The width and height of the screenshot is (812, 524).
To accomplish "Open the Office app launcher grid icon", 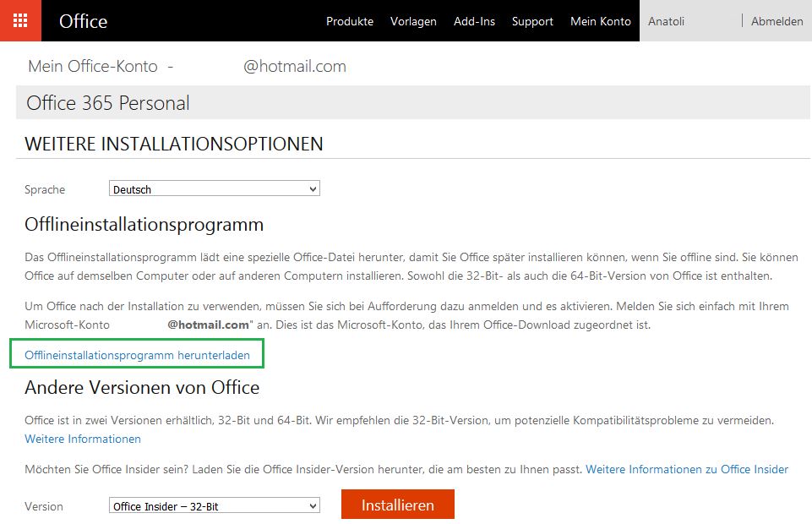I will (19, 20).
